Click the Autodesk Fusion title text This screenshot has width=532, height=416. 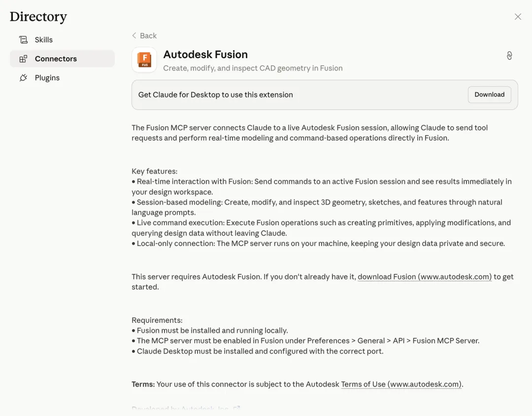pyautogui.click(x=205, y=54)
